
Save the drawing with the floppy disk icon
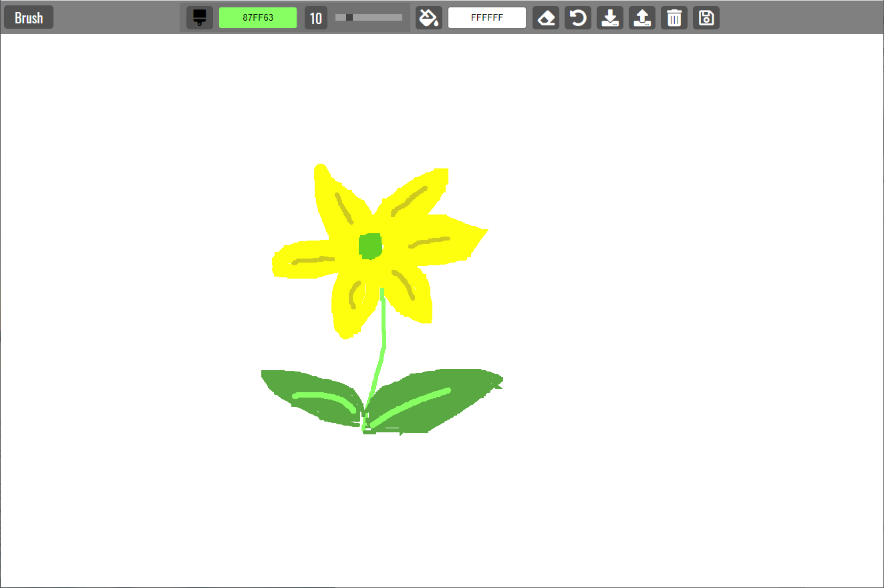706,17
